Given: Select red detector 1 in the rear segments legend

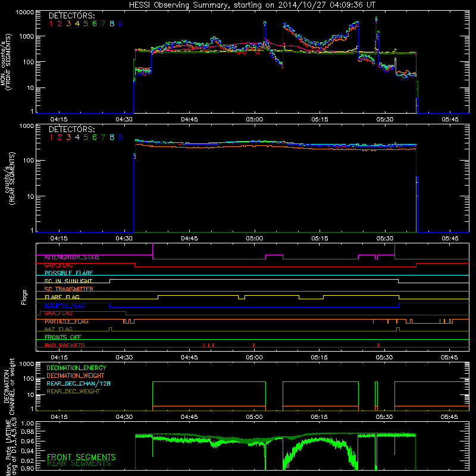Looking at the screenshot, I should [51, 137].
